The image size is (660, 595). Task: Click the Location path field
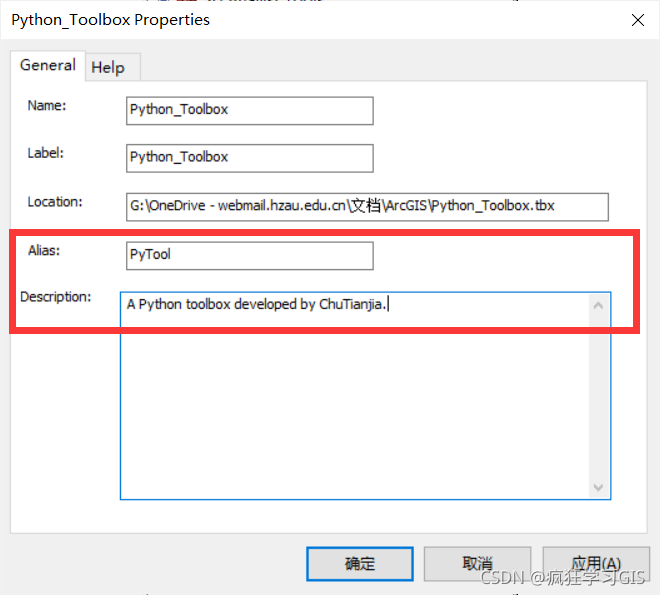pos(367,207)
